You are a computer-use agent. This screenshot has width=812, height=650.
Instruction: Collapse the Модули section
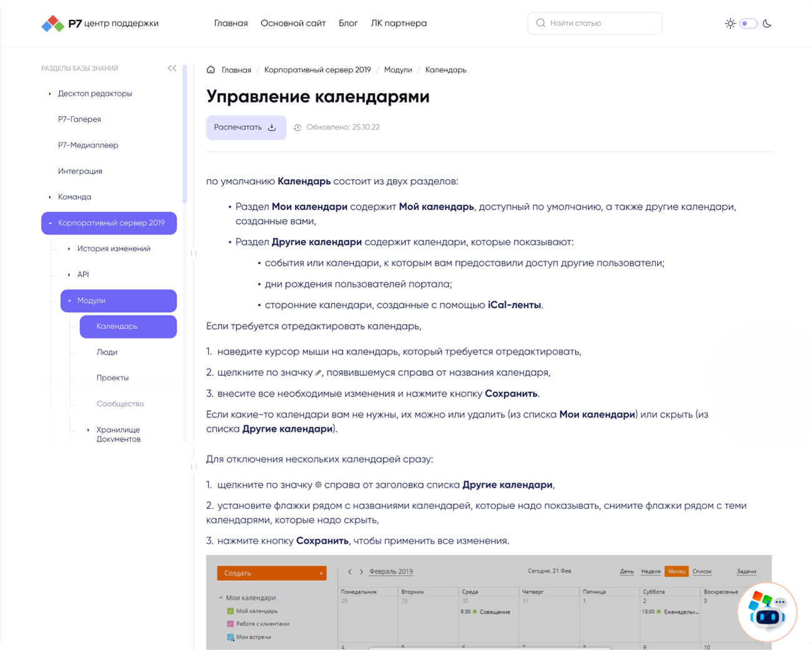tap(69, 301)
